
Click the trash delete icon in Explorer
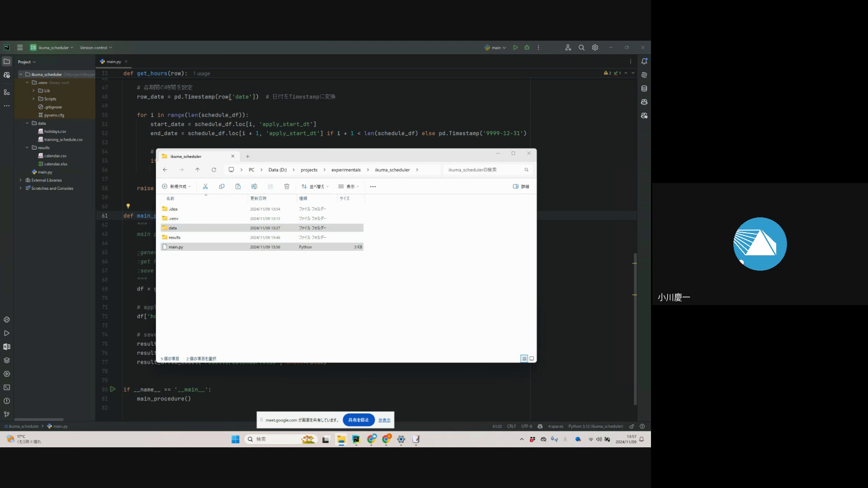point(287,186)
